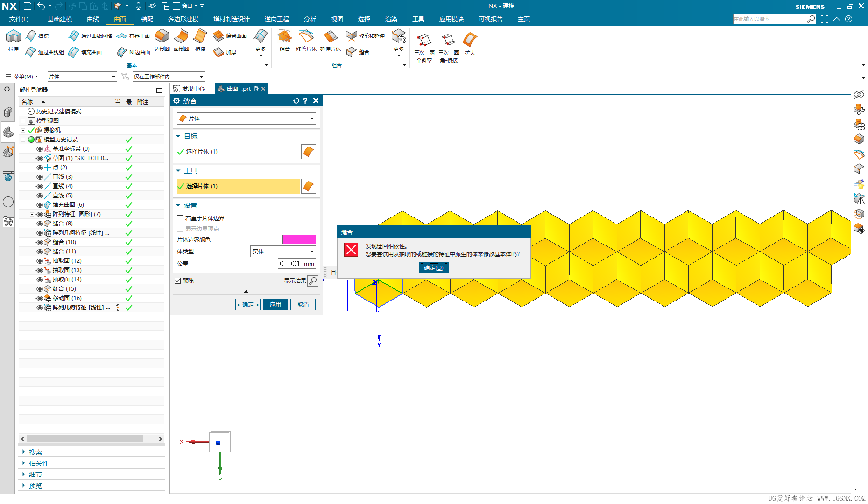Click the 取消 cancel button

coord(303,305)
